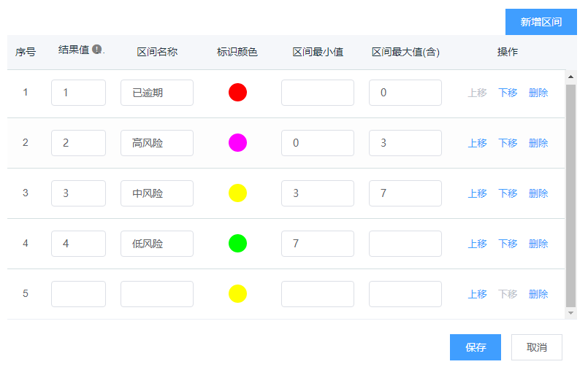588x367 pixels.
Task: Click the scrollbar up arrow
Action: (x=570, y=76)
